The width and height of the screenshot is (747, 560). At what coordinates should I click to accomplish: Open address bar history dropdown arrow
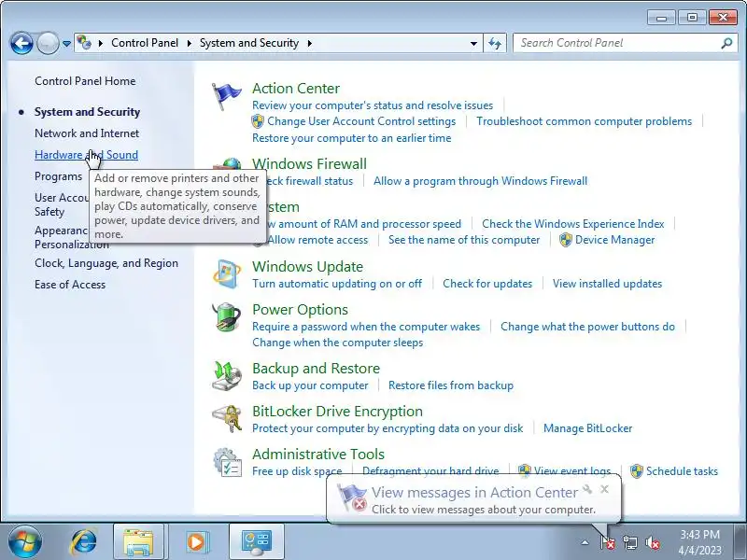pyautogui.click(x=473, y=43)
